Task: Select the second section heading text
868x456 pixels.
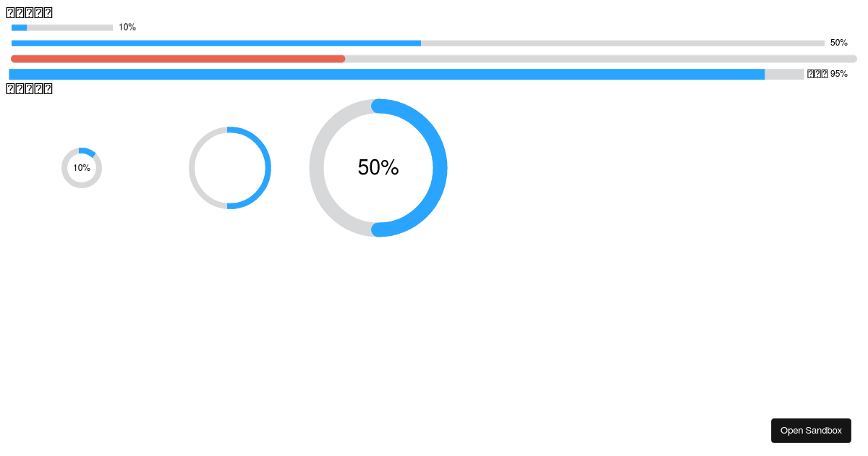Action: coord(29,88)
